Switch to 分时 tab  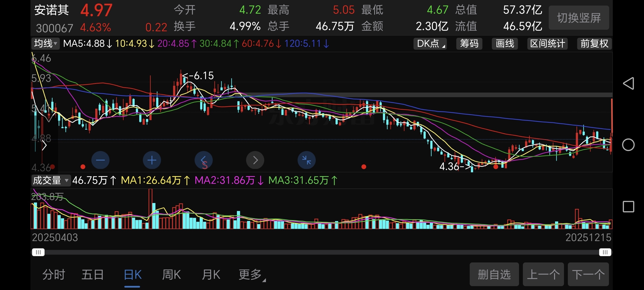53,275
